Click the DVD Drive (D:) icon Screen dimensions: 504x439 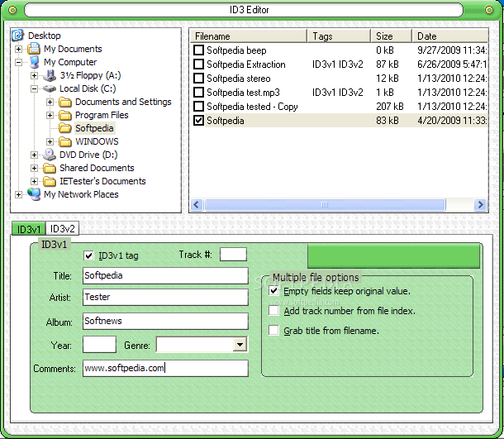click(50, 155)
